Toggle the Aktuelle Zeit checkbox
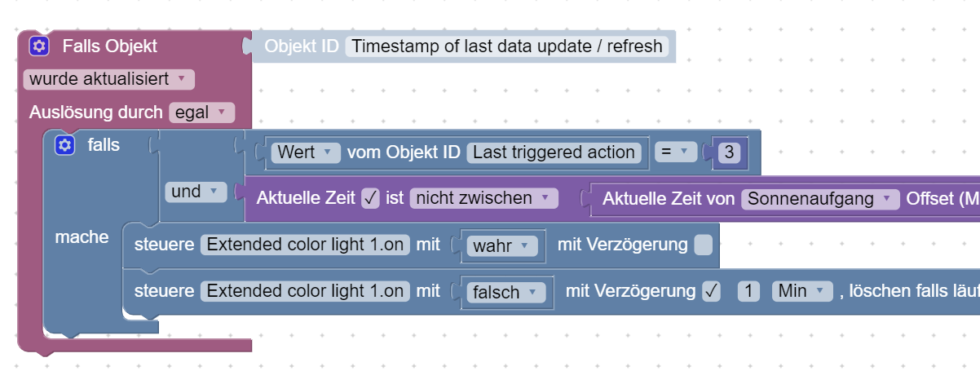The image size is (980, 371). pos(370,198)
